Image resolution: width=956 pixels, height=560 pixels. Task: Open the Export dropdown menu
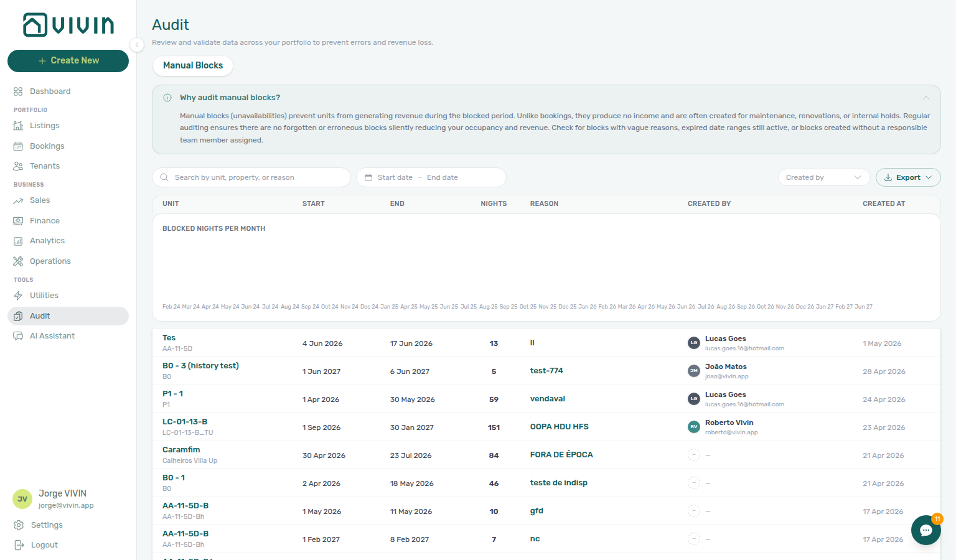click(908, 177)
